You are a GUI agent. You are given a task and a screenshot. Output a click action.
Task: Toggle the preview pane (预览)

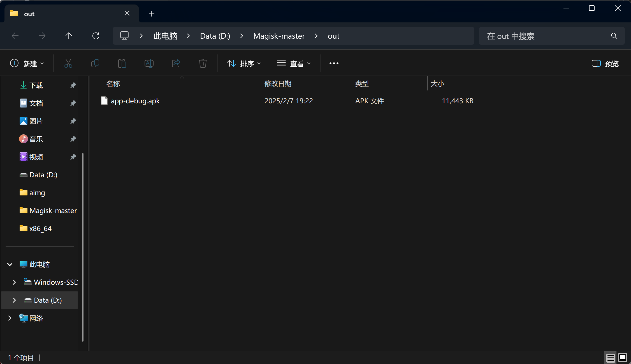pyautogui.click(x=605, y=64)
